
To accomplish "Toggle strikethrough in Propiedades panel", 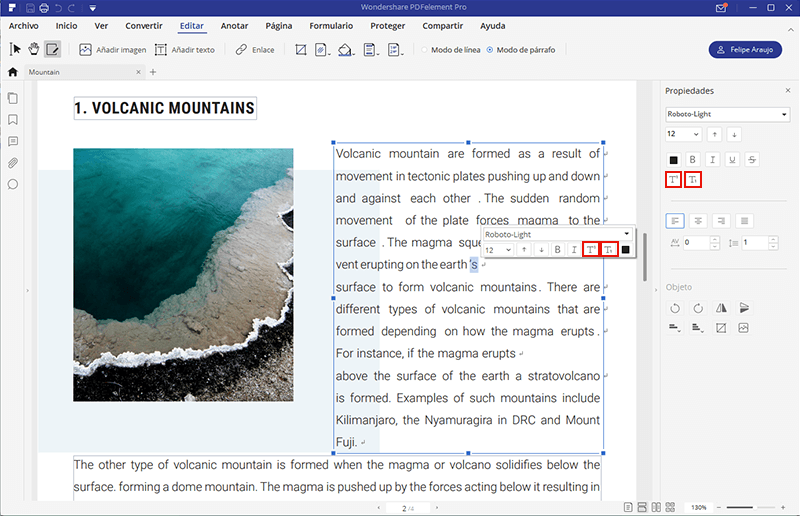I will click(752, 160).
